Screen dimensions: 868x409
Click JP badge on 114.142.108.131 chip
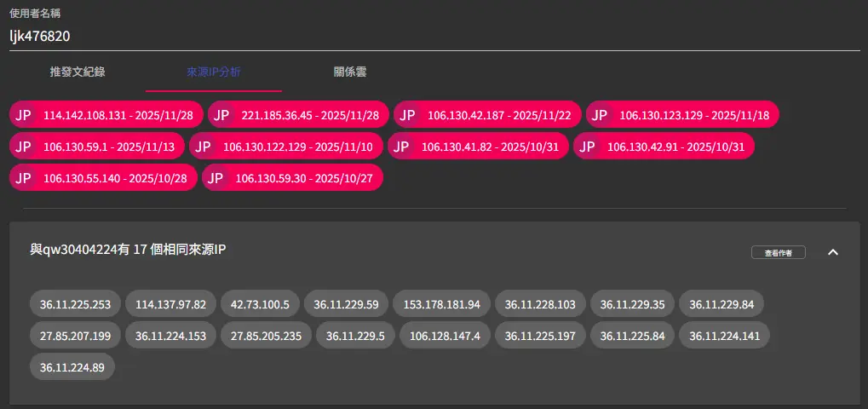point(23,115)
